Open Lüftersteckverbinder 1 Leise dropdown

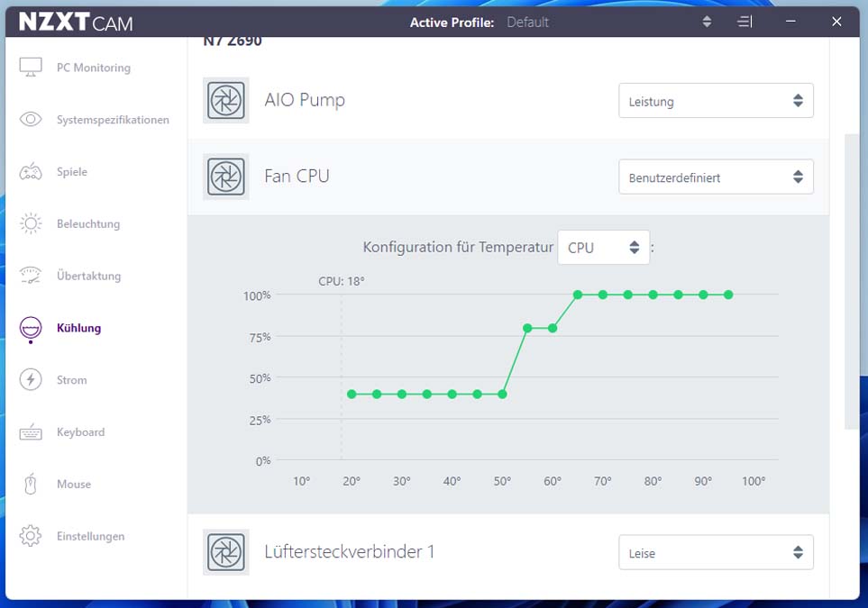click(716, 552)
